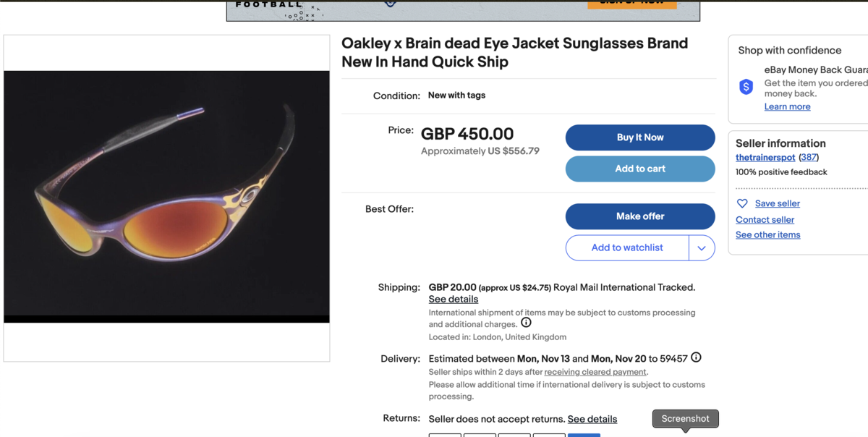868x437 pixels.
Task: Expand the Add to watchlist dropdown arrow
Action: (702, 247)
